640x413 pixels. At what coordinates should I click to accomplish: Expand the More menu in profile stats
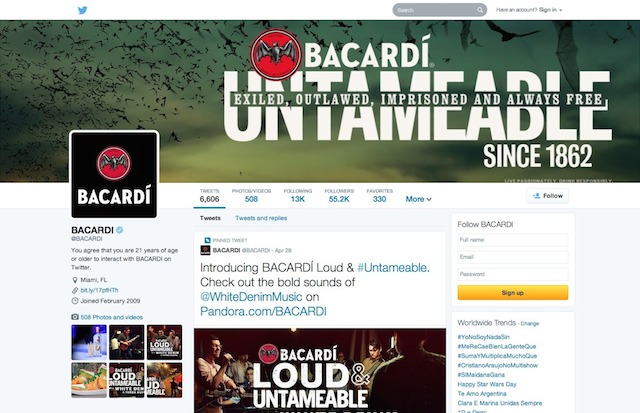coord(418,199)
